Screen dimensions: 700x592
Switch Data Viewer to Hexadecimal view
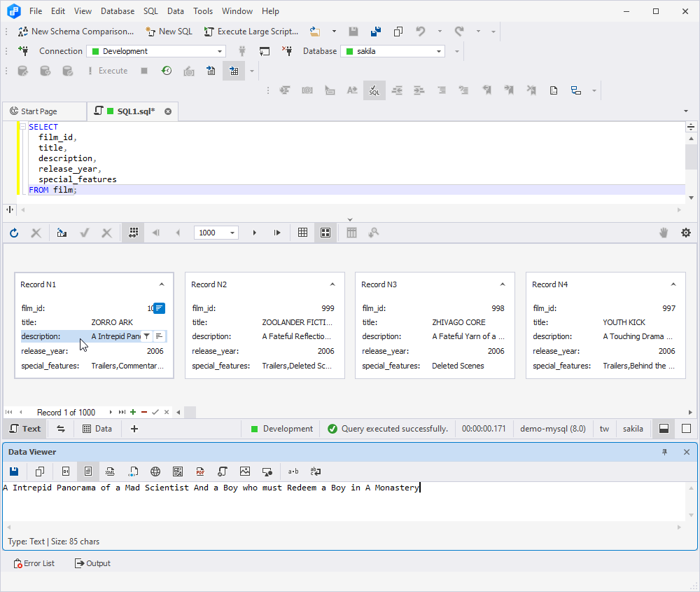(66, 471)
